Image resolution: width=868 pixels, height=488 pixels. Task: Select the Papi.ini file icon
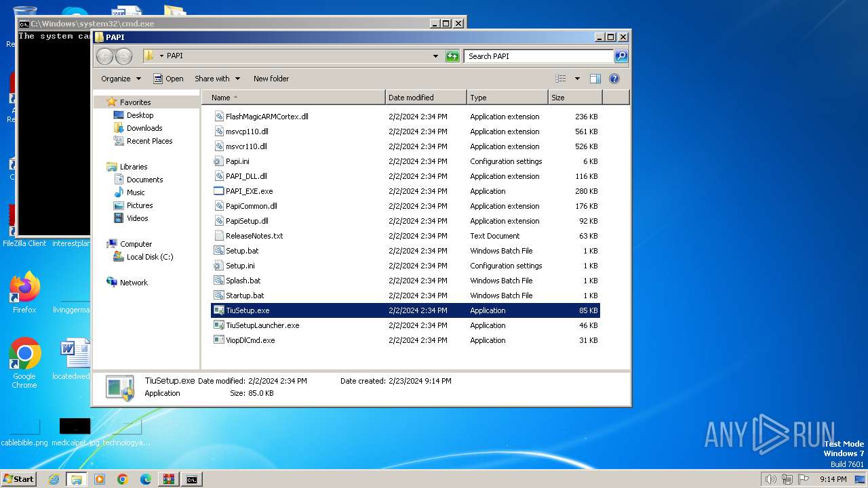[219, 161]
